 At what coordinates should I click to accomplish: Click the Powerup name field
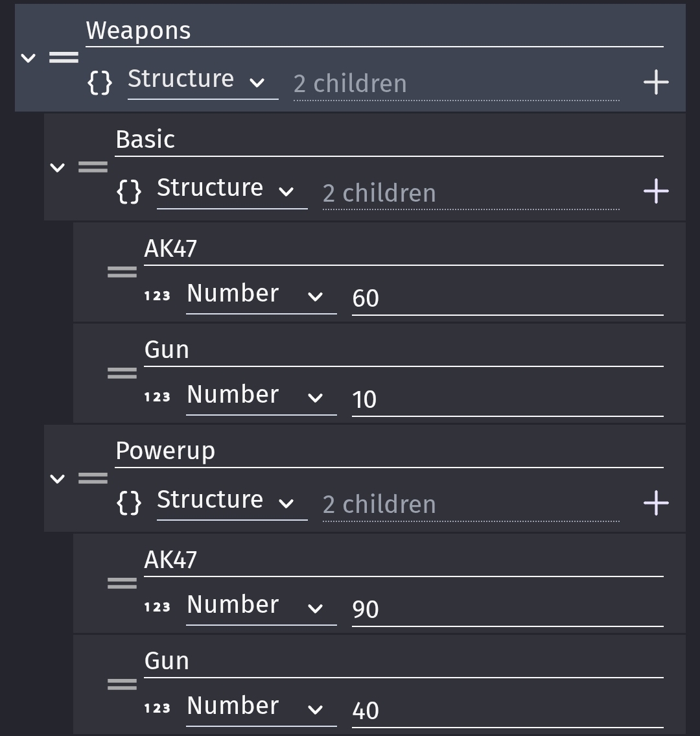pos(389,451)
